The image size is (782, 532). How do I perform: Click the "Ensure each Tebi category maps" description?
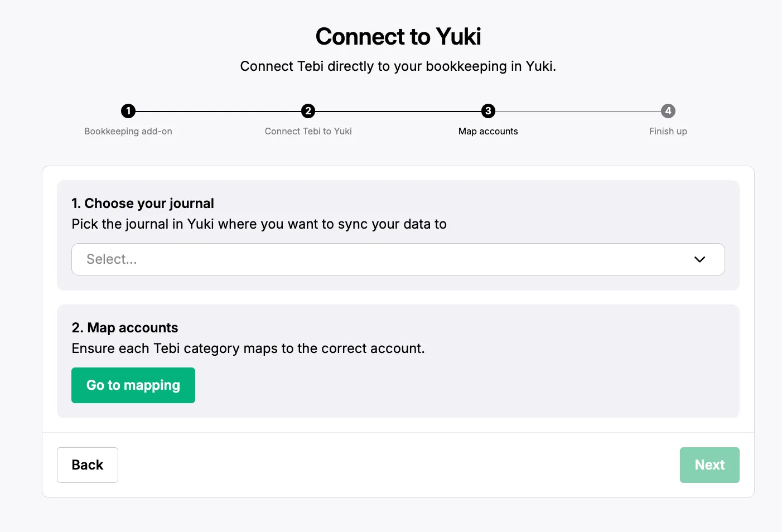coord(248,349)
